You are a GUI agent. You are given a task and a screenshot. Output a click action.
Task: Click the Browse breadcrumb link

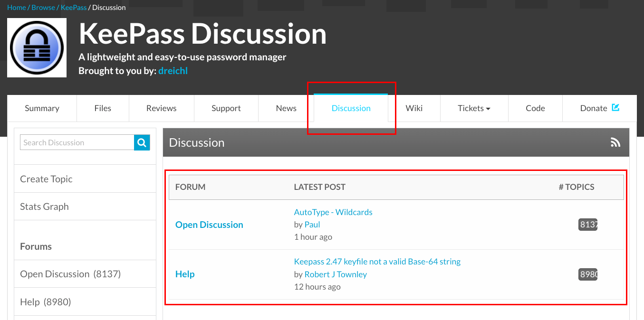tap(43, 8)
